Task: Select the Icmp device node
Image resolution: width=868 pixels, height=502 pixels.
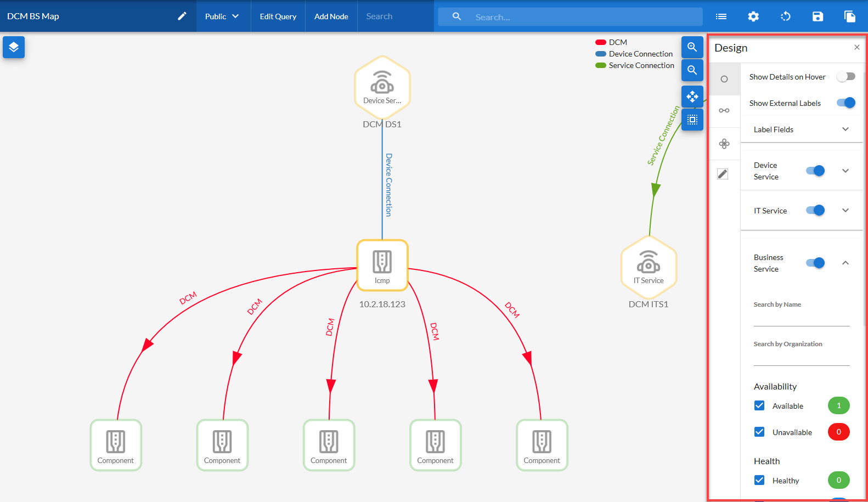Action: coord(382,265)
